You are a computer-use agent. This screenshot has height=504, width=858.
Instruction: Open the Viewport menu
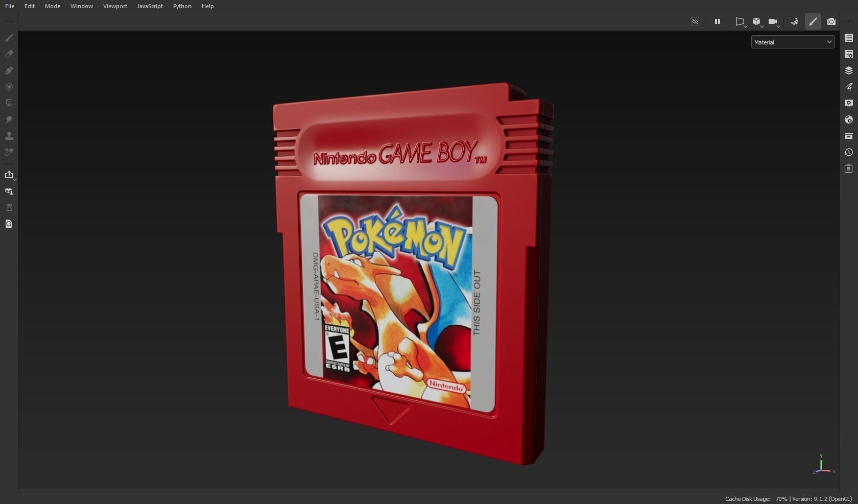(x=115, y=6)
